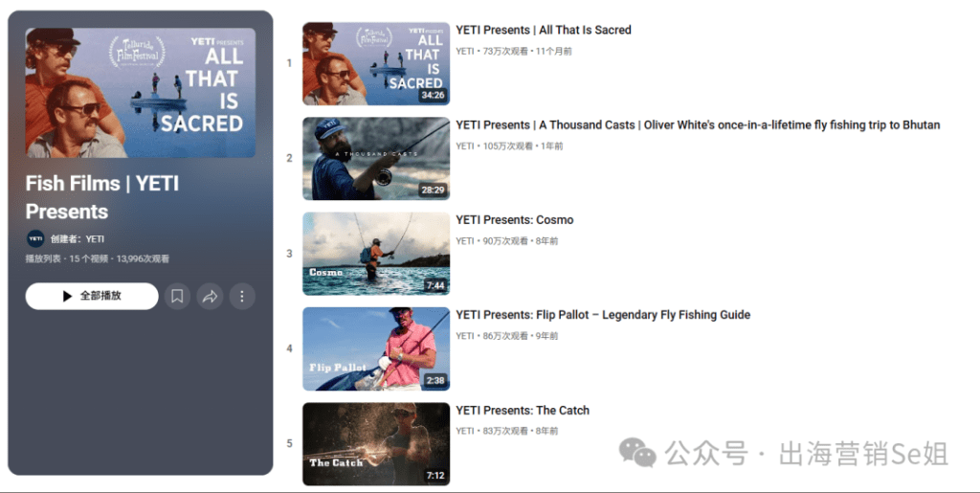This screenshot has width=980, height=493.
Task: Open The Catch video thumbnail
Action: click(376, 444)
